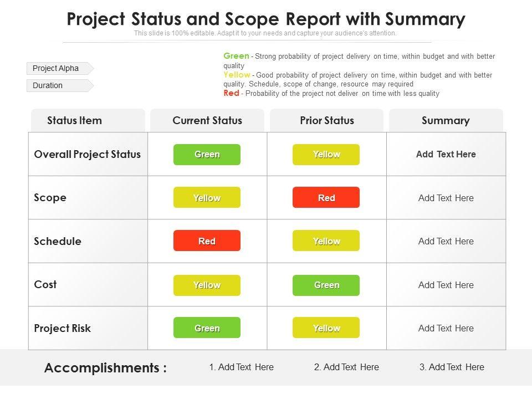The height and width of the screenshot is (399, 532).
Task: Click Overall Project Status current Green badge
Action: click(207, 155)
